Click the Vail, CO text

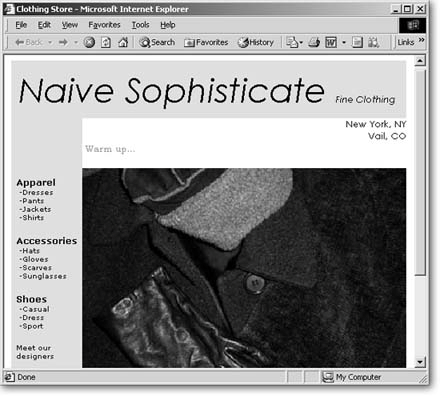click(387, 136)
